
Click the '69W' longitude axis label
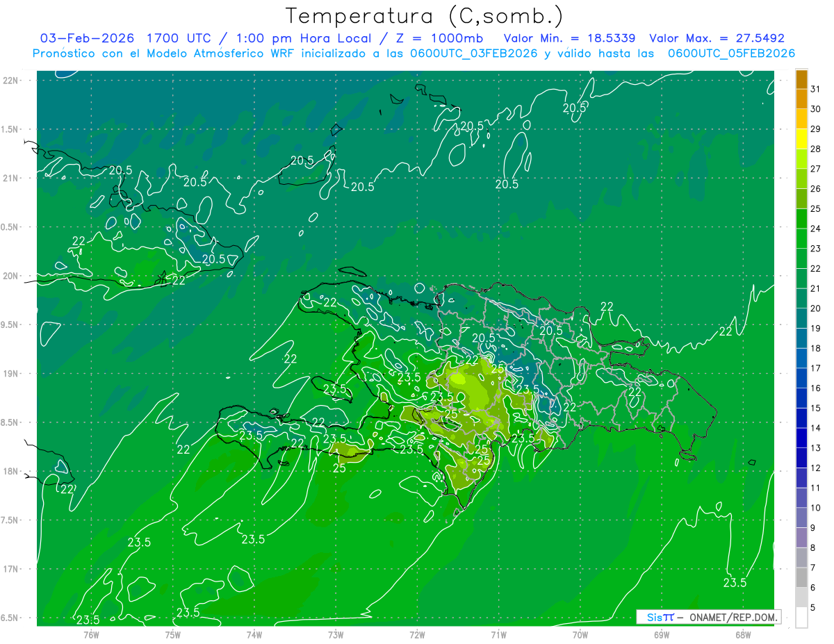(x=662, y=634)
